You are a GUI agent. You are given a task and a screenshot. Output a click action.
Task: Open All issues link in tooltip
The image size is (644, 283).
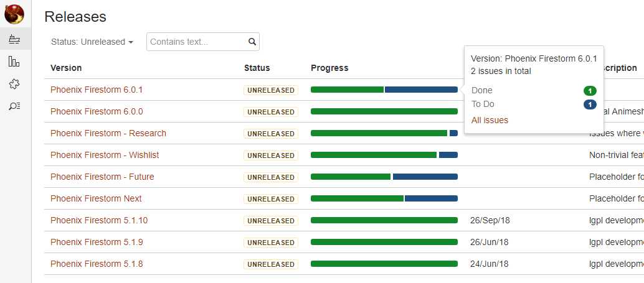pyautogui.click(x=490, y=120)
